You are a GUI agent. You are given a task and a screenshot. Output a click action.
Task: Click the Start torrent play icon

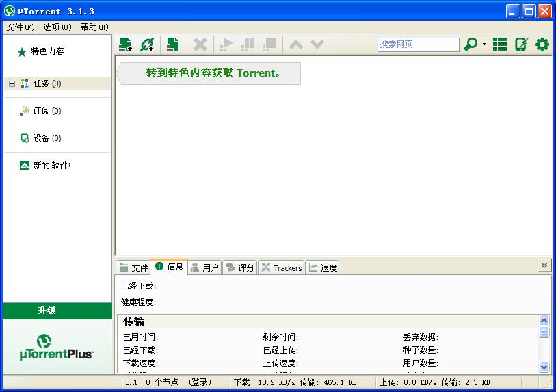point(226,44)
